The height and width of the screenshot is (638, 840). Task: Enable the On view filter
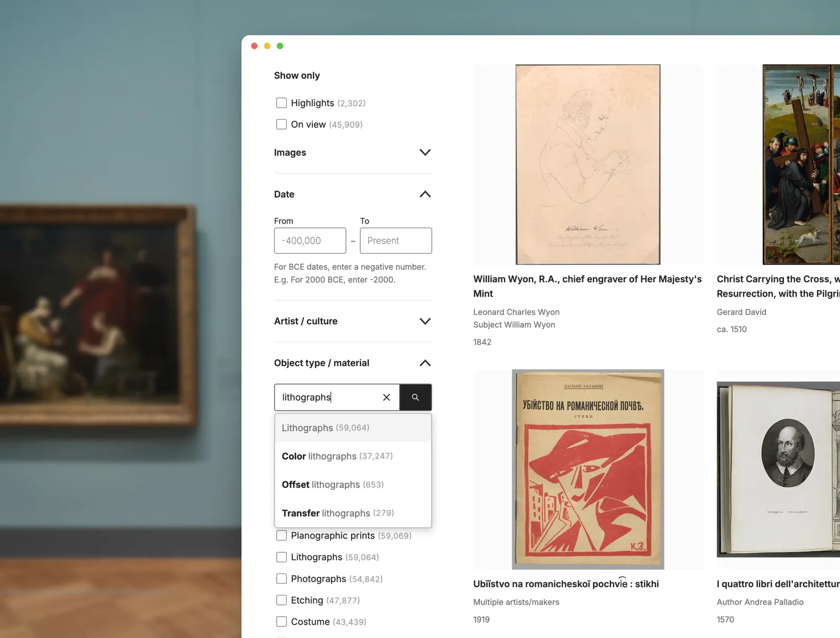281,124
